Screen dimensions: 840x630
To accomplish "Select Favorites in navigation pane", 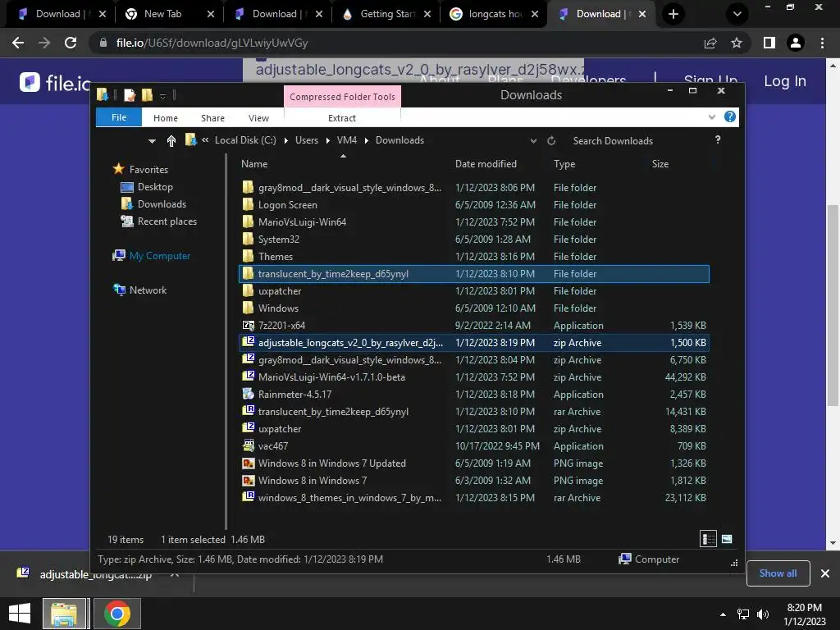I will point(148,169).
